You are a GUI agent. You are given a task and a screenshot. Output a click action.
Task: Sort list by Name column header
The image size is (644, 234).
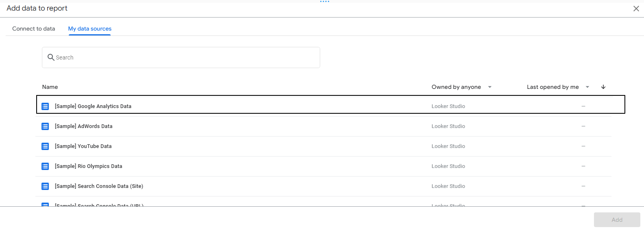50,87
